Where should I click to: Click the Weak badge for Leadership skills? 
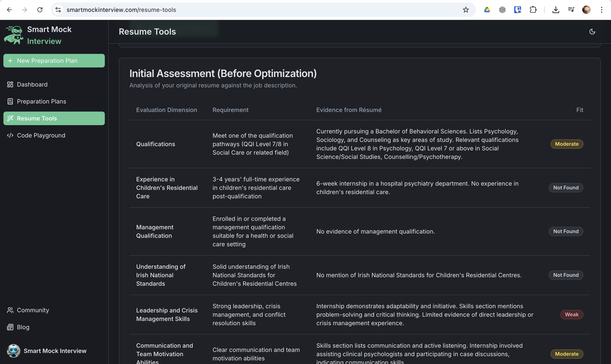point(572,314)
